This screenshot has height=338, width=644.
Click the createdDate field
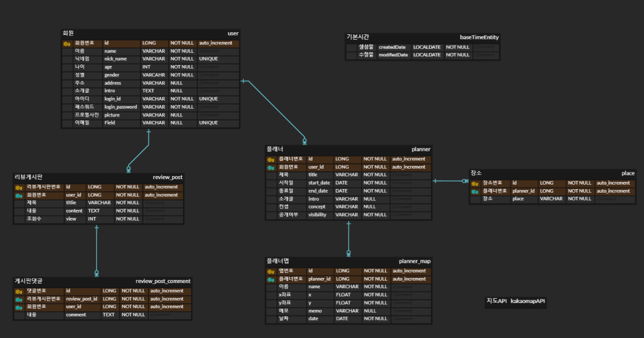coord(392,47)
